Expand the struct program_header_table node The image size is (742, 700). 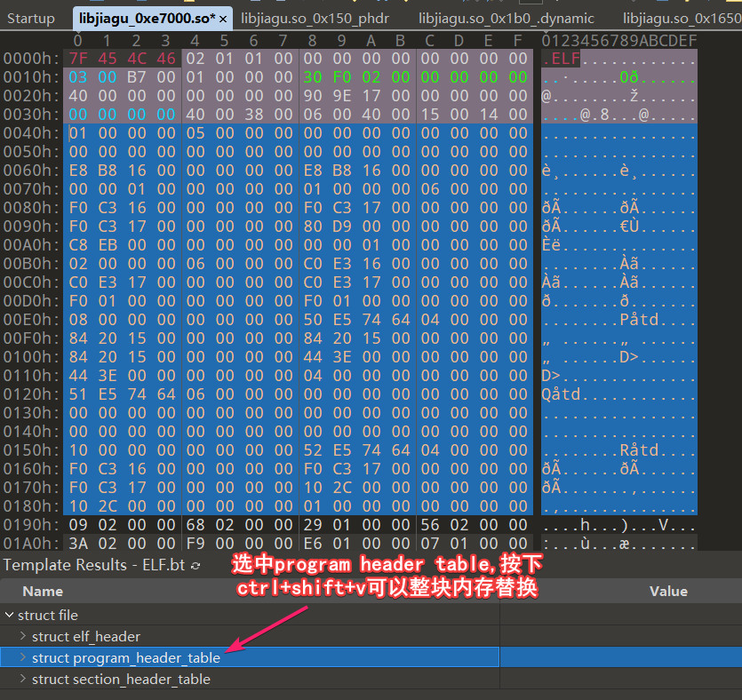[23, 657]
